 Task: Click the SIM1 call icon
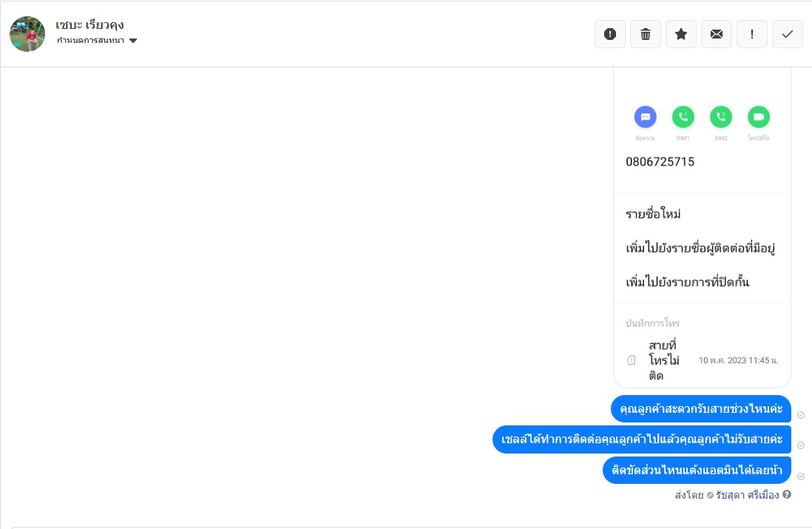pos(683,117)
